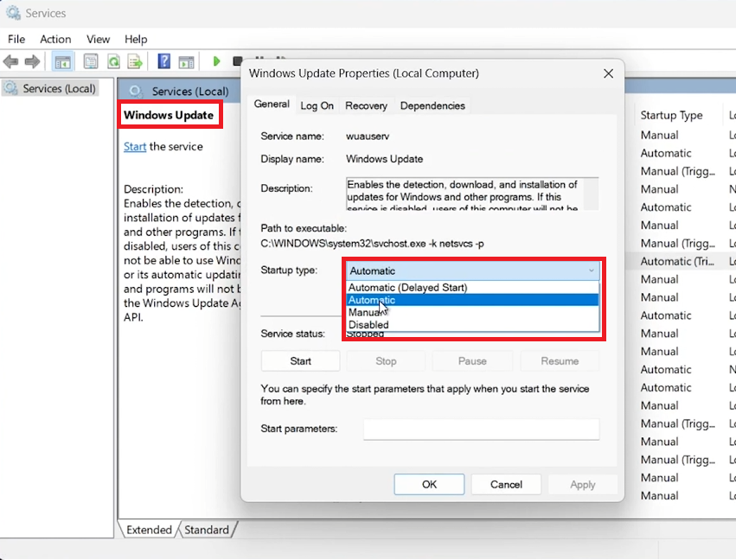Open the Properties toolbar icon

click(91, 61)
